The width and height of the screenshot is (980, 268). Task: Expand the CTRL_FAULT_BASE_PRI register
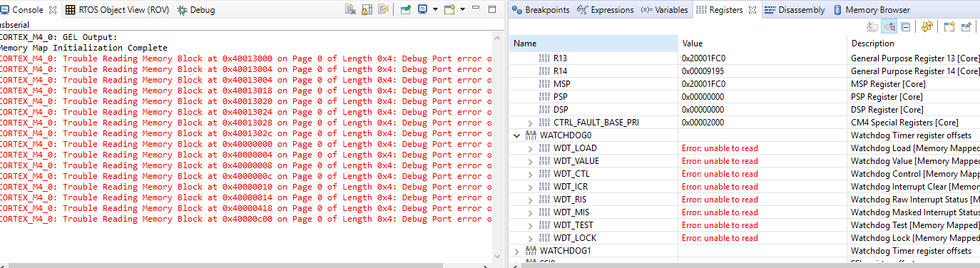[x=530, y=123]
